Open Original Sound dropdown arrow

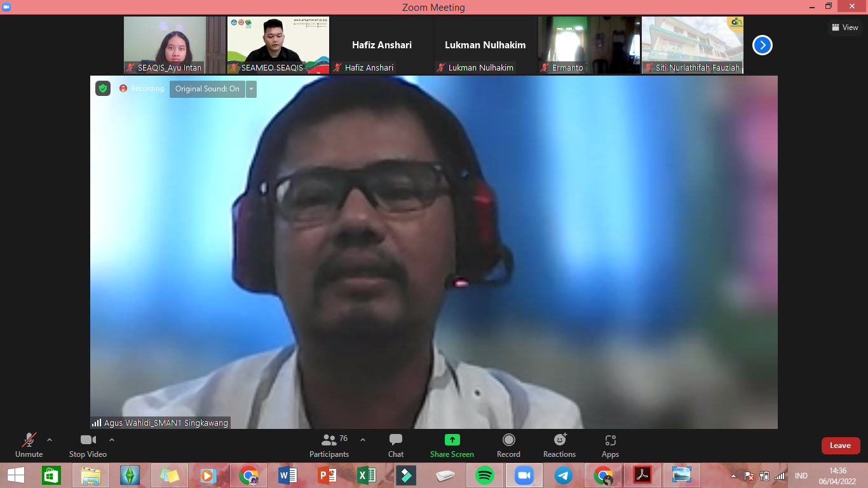coord(252,89)
